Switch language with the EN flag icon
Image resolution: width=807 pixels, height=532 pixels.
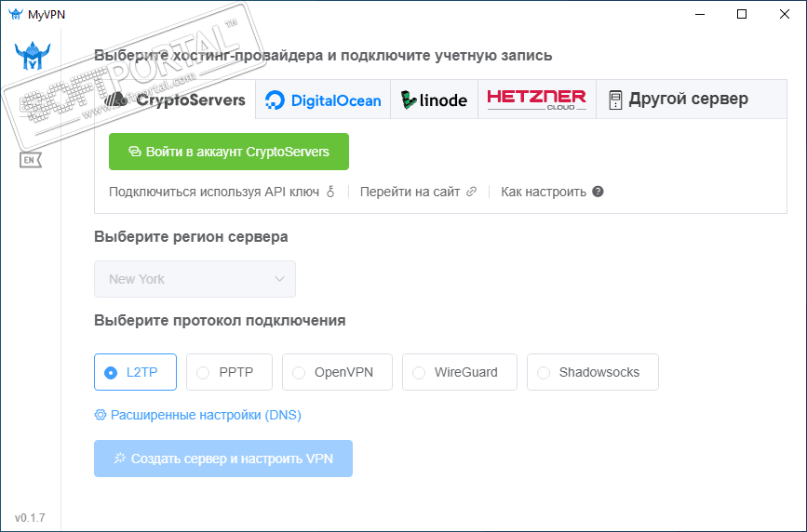pos(31,160)
